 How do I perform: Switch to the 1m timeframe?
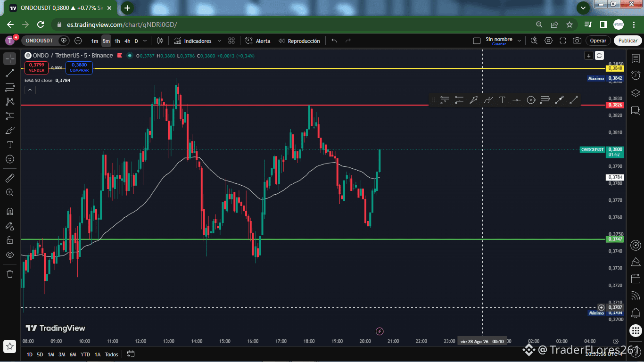[x=95, y=41]
